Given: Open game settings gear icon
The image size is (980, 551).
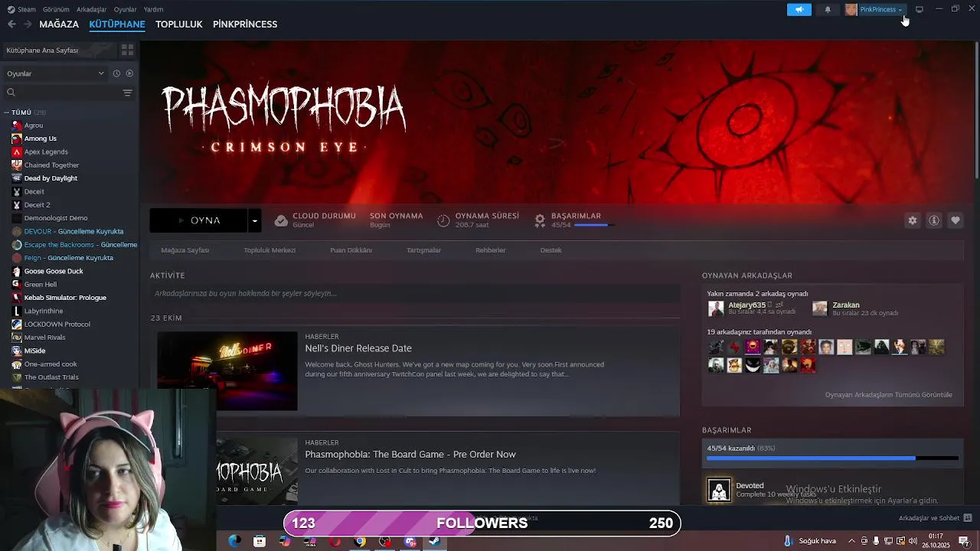Looking at the screenshot, I should [x=912, y=220].
